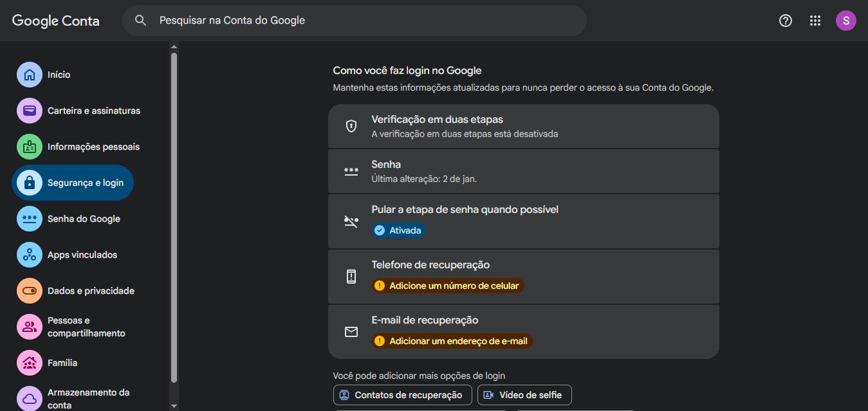Click Adicionar um endereço de e-mail chip
The height and width of the screenshot is (411, 868).
pyautogui.click(x=452, y=341)
